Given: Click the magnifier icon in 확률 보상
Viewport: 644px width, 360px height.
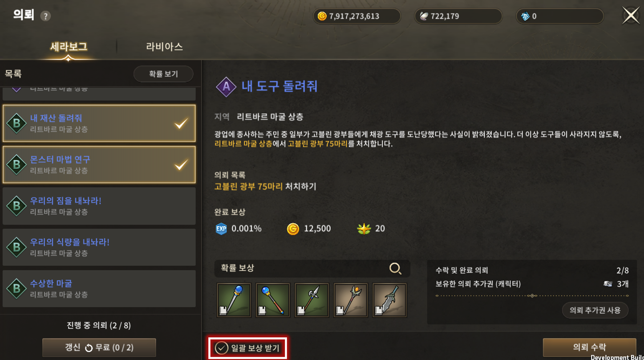Looking at the screenshot, I should (395, 268).
